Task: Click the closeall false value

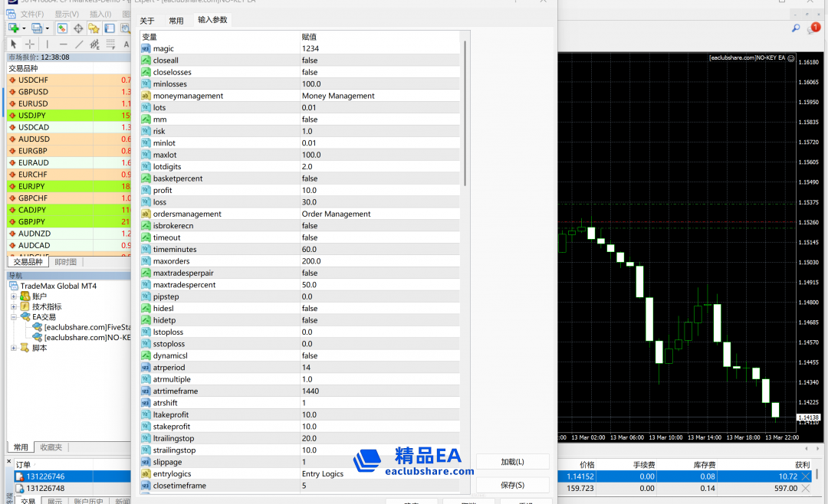Action: (310, 61)
